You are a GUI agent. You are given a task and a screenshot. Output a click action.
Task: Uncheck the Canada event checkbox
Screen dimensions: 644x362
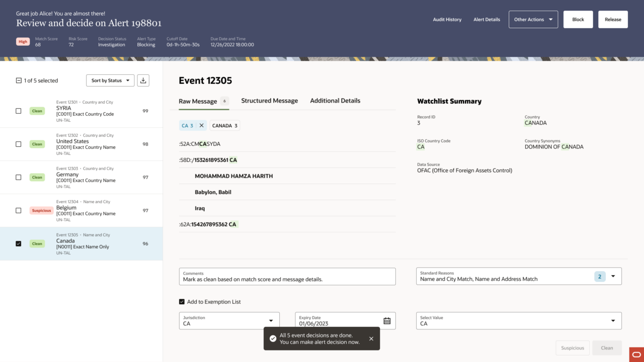[x=19, y=244]
